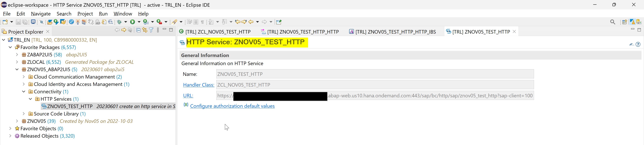Expand the ZABAP2UI5 package
Image resolution: width=644 pixels, height=145 pixels.
pos(17,55)
